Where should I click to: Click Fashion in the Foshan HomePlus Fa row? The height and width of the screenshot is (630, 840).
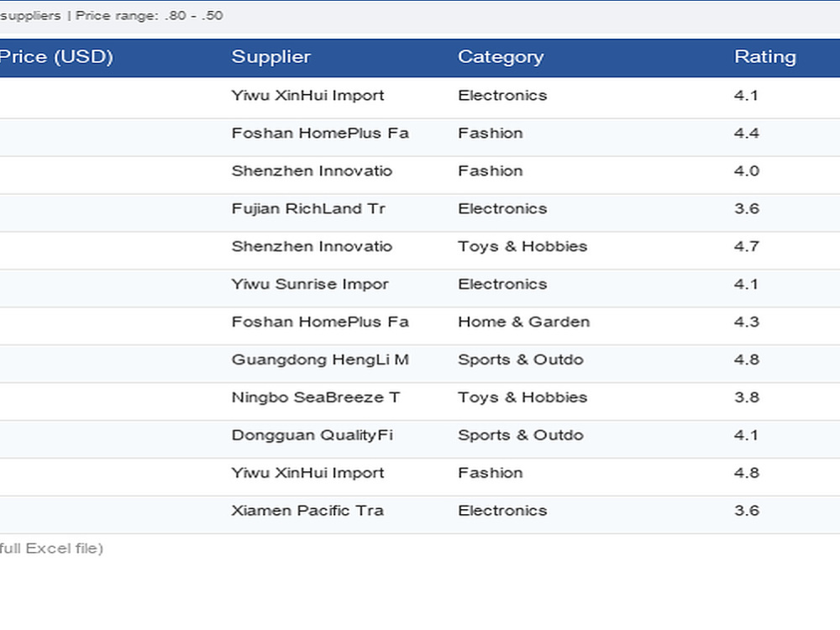491,133
